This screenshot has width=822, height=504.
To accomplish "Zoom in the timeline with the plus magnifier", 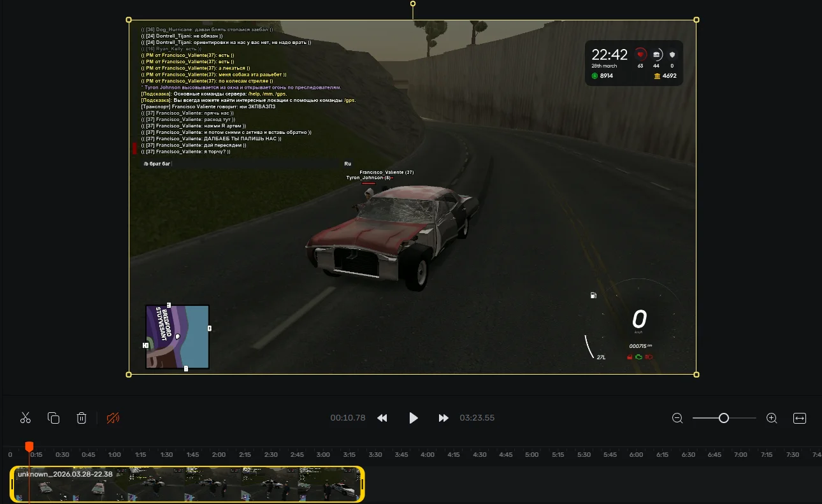I will [x=772, y=418].
